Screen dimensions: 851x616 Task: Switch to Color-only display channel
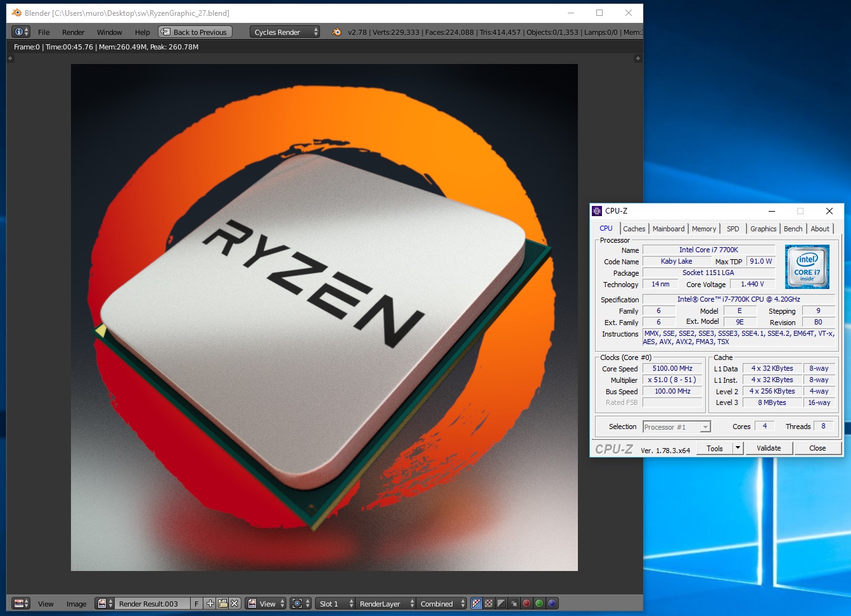(489, 603)
